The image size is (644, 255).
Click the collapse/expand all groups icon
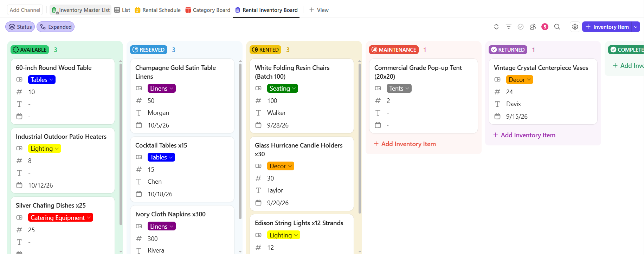[x=496, y=27]
